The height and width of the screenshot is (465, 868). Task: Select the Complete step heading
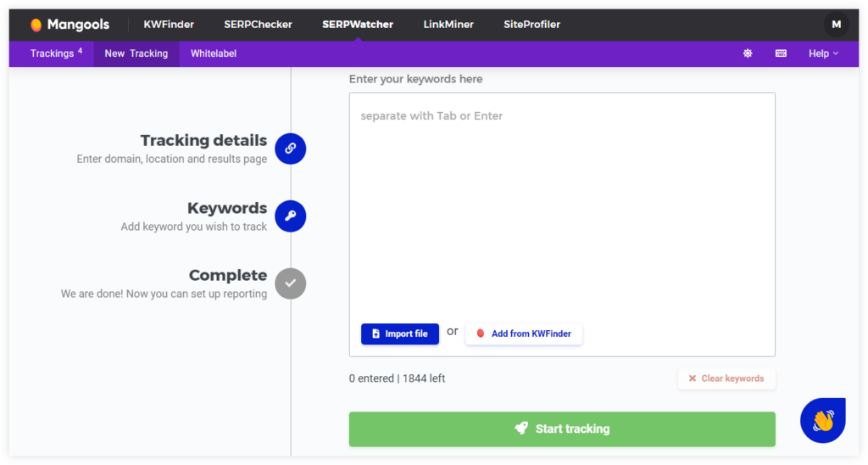(228, 276)
